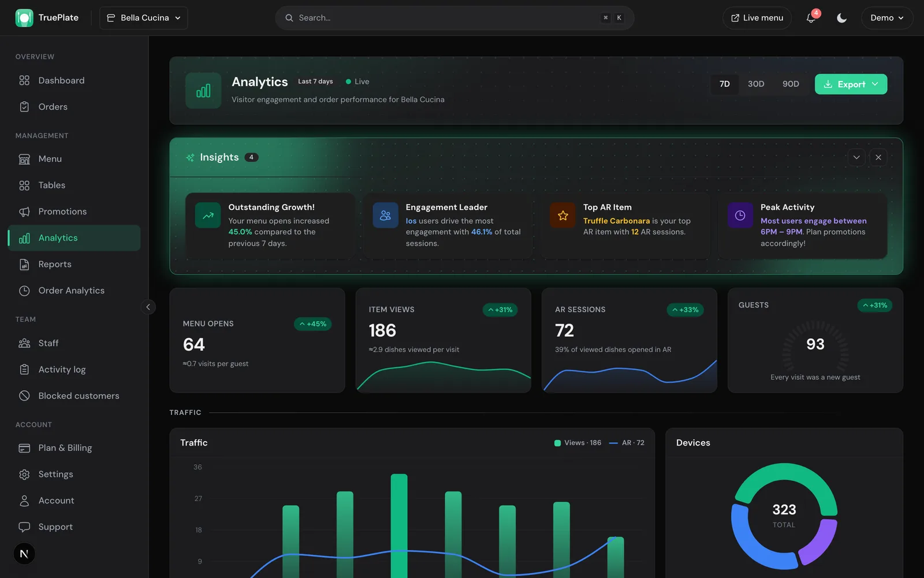Click the Tables grid icon

24,186
